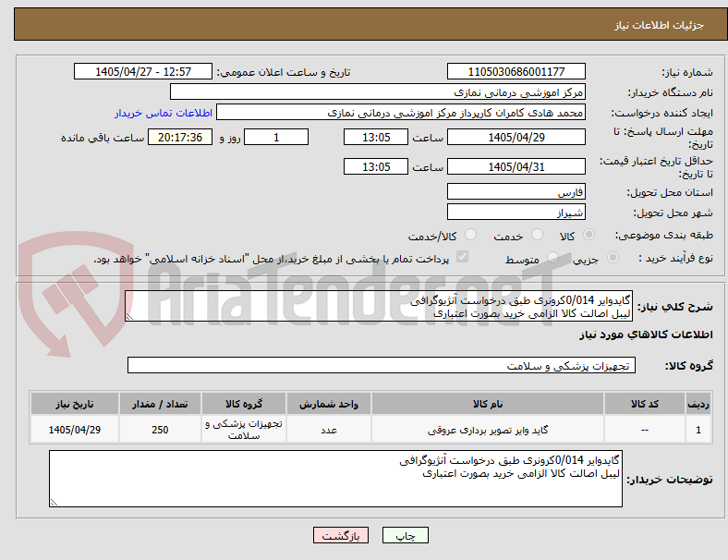Viewport: 728px width, 560px height.
Task: Click response deadline date 1405/04/29 field
Action: 516,137
